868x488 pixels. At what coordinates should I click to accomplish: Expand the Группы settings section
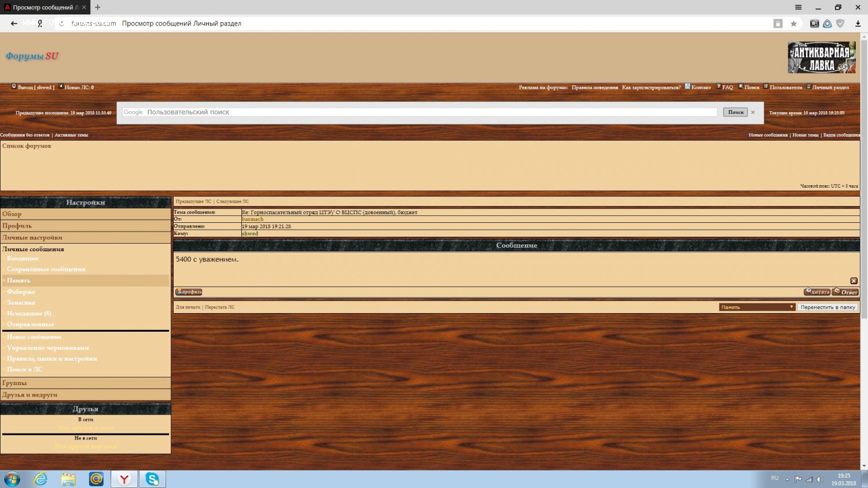(x=14, y=383)
